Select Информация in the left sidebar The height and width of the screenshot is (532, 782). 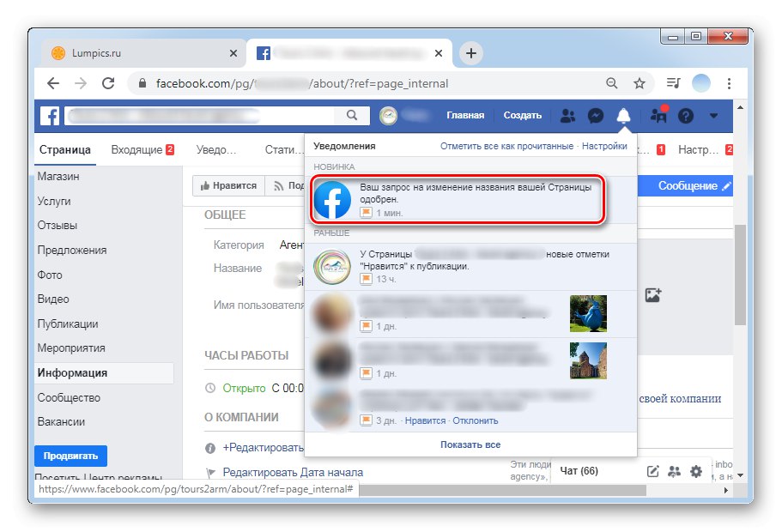click(x=104, y=373)
